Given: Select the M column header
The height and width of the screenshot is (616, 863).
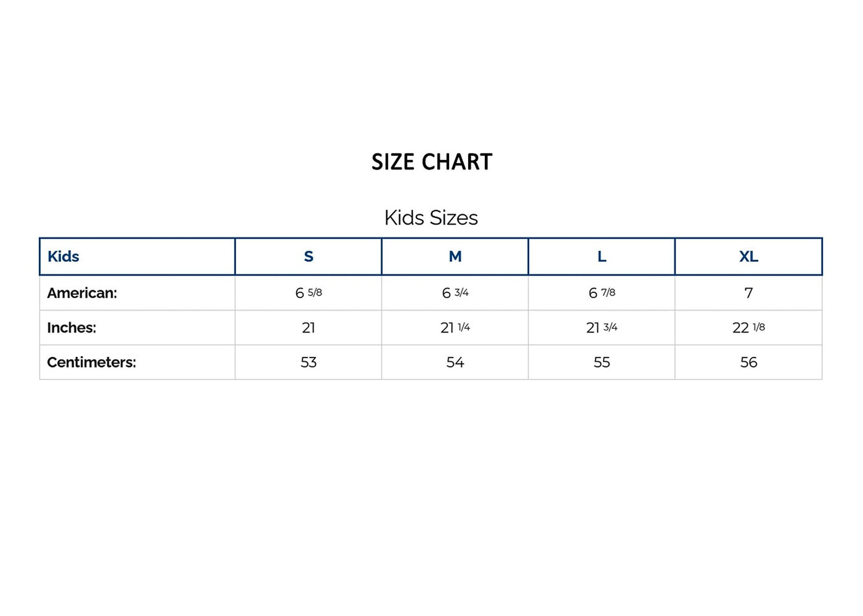Looking at the screenshot, I should (x=455, y=257).
